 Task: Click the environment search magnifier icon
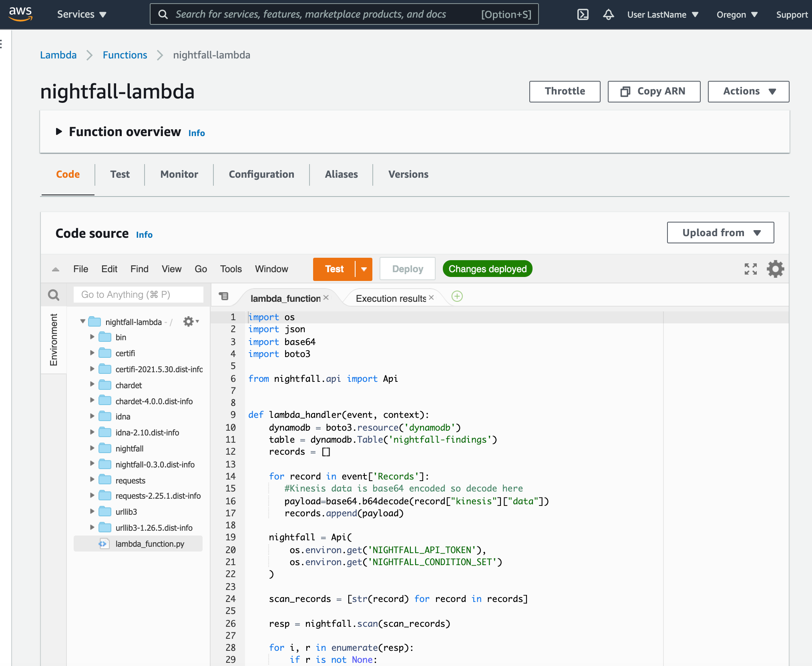54,295
